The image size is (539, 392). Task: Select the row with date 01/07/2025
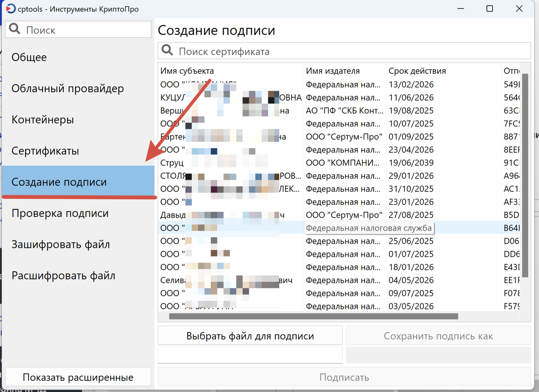339,254
